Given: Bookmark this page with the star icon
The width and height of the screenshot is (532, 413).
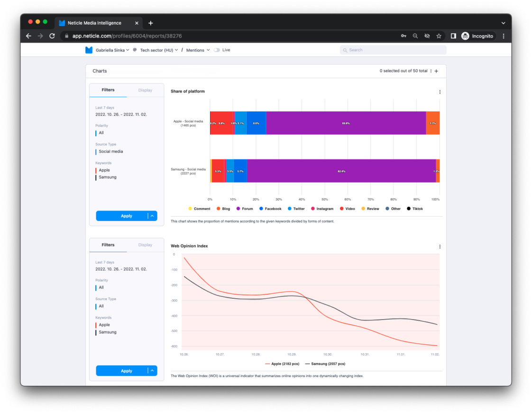Looking at the screenshot, I should click(x=439, y=36).
